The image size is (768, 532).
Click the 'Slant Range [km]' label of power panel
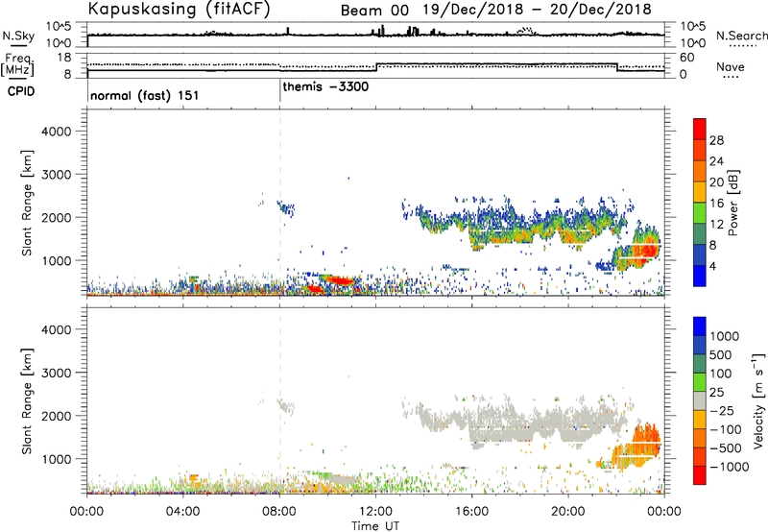27,203
